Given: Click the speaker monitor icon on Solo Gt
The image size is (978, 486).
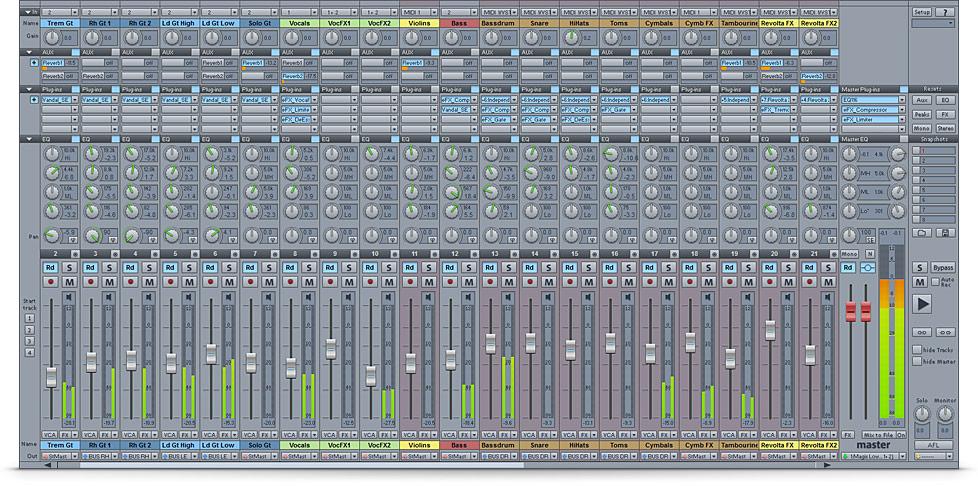Looking at the screenshot, I should (268, 297).
